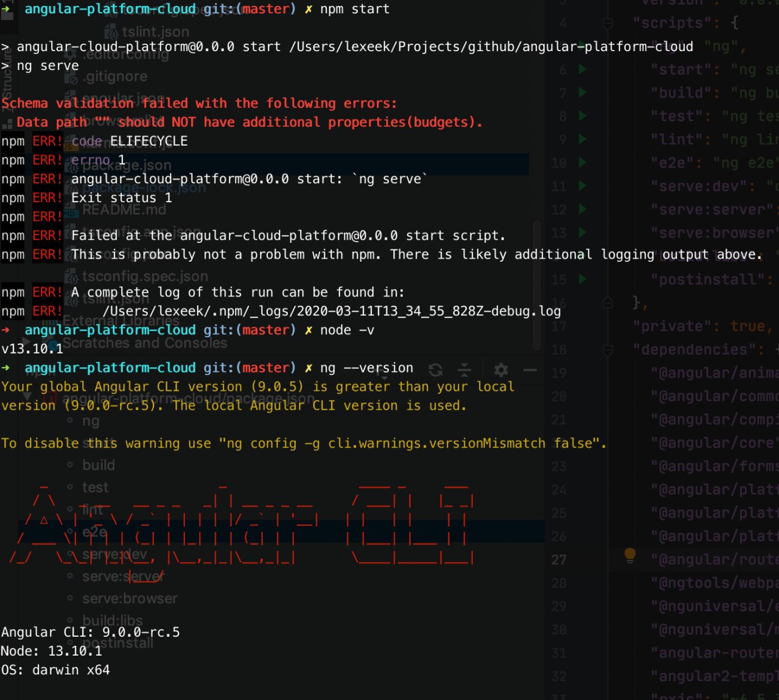Screen dimensions: 779x700
Task: Select the "build:libs" script in npm panel
Action: pyautogui.click(x=113, y=621)
